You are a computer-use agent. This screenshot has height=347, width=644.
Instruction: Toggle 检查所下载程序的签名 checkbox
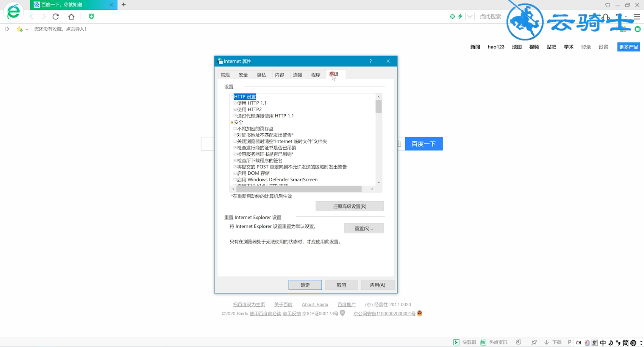235,161
